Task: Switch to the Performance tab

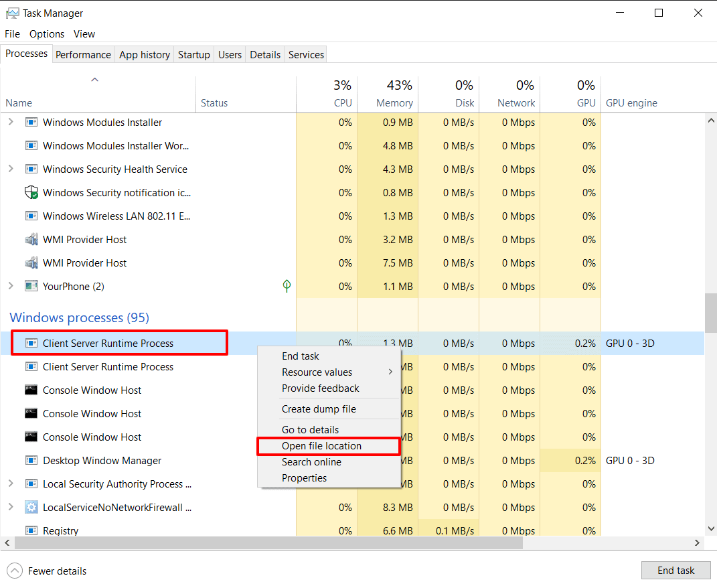Action: pos(83,54)
